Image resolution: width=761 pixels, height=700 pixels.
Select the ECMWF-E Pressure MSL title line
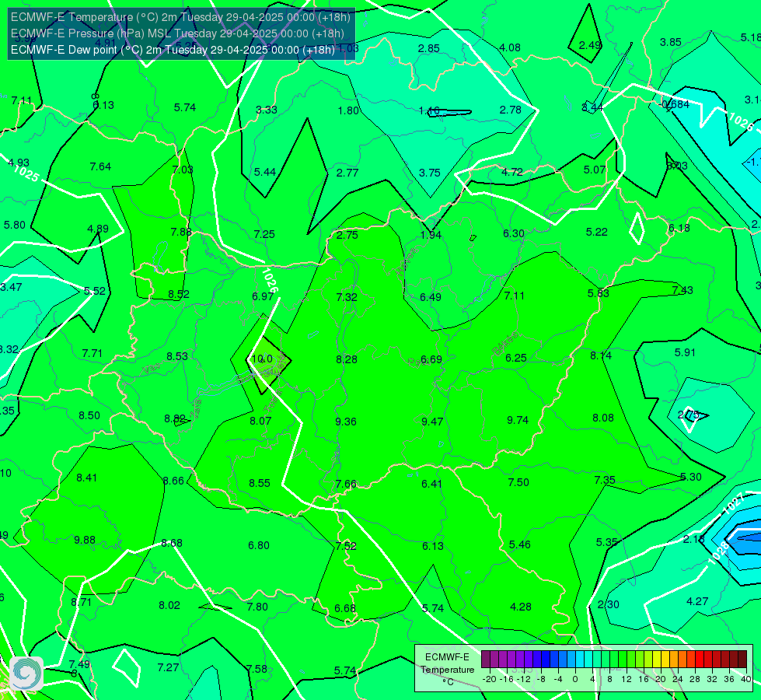[178, 33]
